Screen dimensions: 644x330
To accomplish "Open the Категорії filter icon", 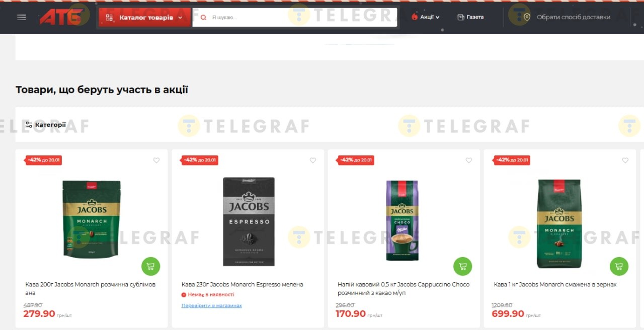I will click(29, 125).
